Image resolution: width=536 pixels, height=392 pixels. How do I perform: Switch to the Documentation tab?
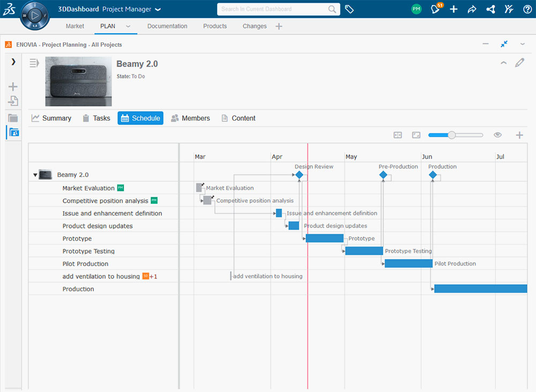(x=167, y=26)
